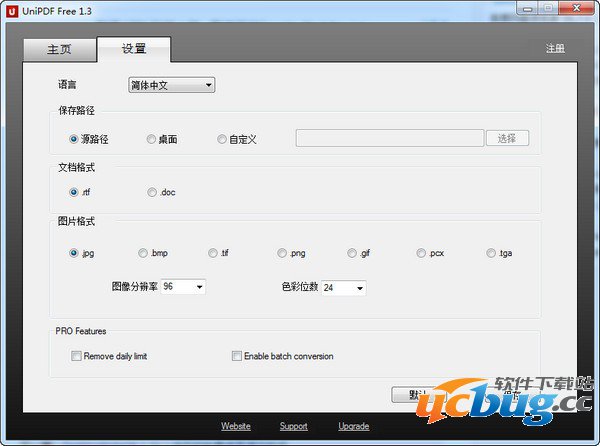The height and width of the screenshot is (446, 600).
Task: Switch to the 主页 tab
Action: [59, 50]
